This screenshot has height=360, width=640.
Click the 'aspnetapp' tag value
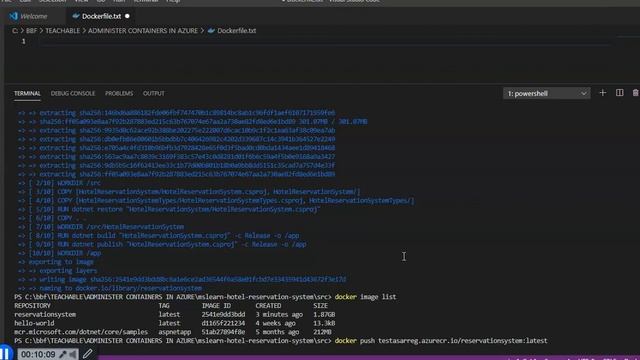tap(175, 332)
